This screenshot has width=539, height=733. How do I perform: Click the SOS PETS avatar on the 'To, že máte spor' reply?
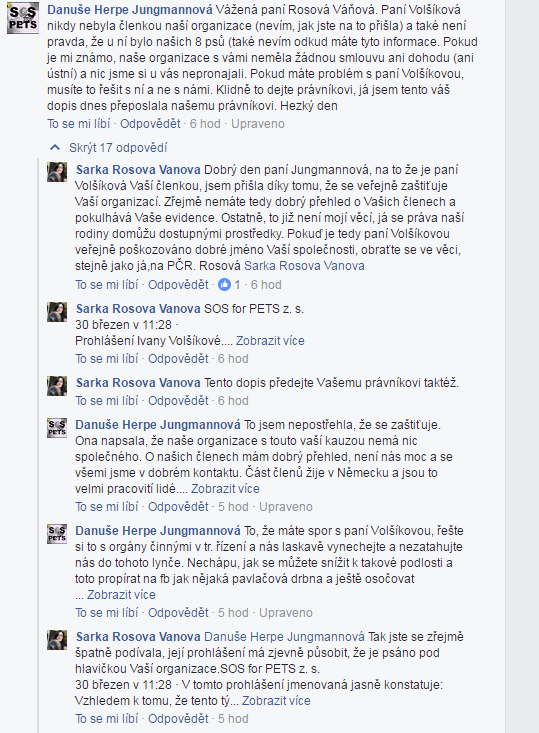(57, 533)
